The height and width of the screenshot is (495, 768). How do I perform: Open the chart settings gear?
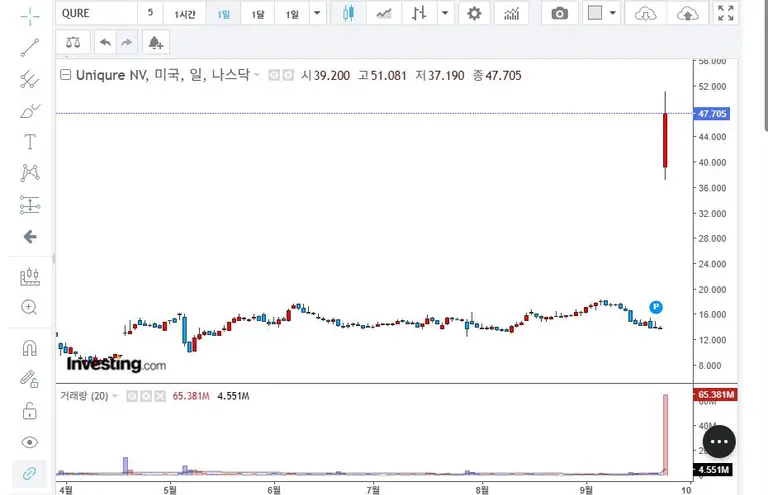point(474,13)
